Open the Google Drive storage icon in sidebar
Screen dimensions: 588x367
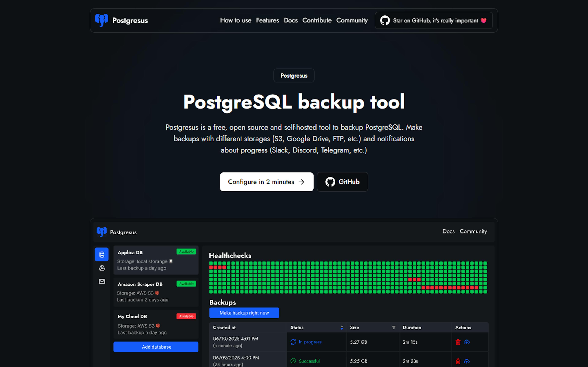click(102, 268)
